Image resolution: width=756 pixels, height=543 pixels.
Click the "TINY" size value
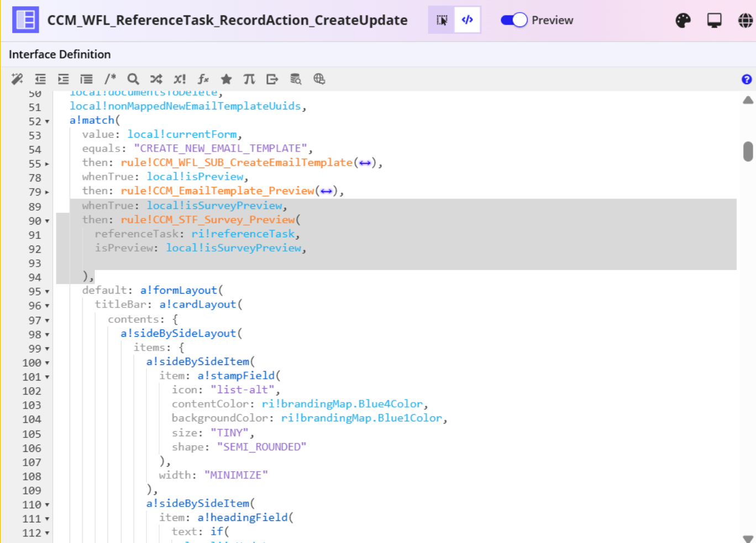point(230,433)
